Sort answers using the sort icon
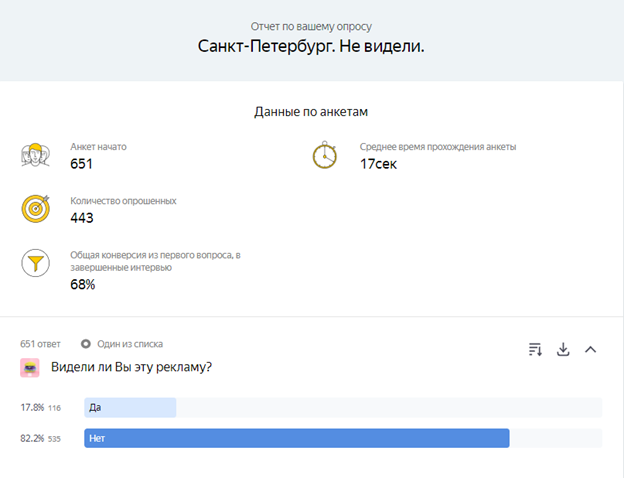Image resolution: width=624 pixels, height=478 pixels. tap(535, 349)
